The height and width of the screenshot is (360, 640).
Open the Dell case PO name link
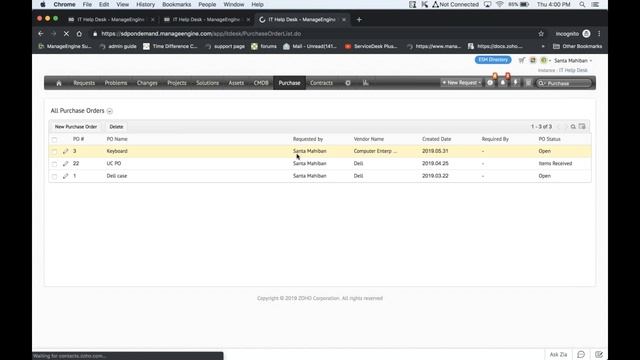(x=117, y=176)
